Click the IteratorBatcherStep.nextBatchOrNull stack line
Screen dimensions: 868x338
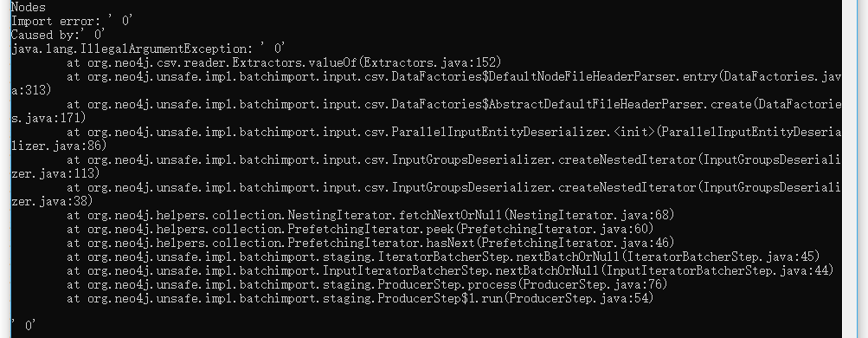pos(443,257)
